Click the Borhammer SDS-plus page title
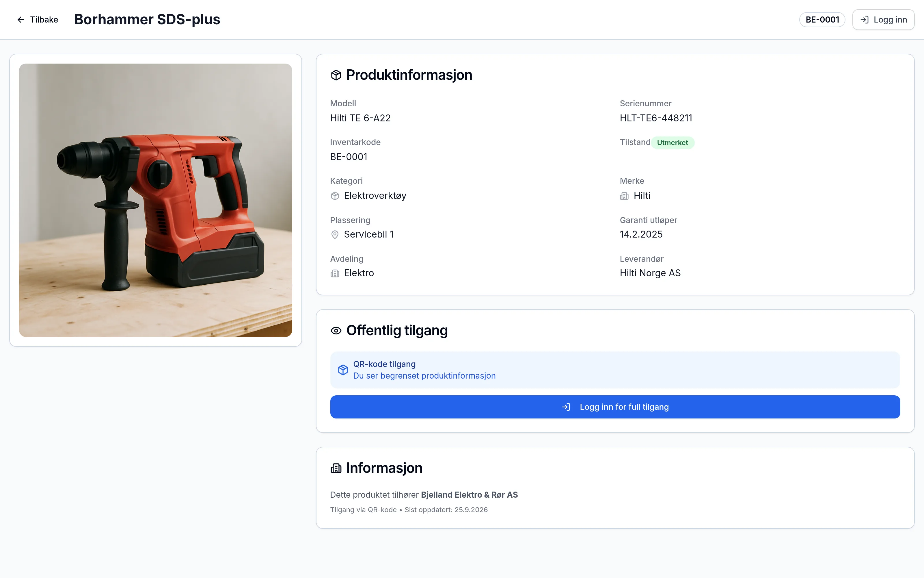 coord(147,19)
